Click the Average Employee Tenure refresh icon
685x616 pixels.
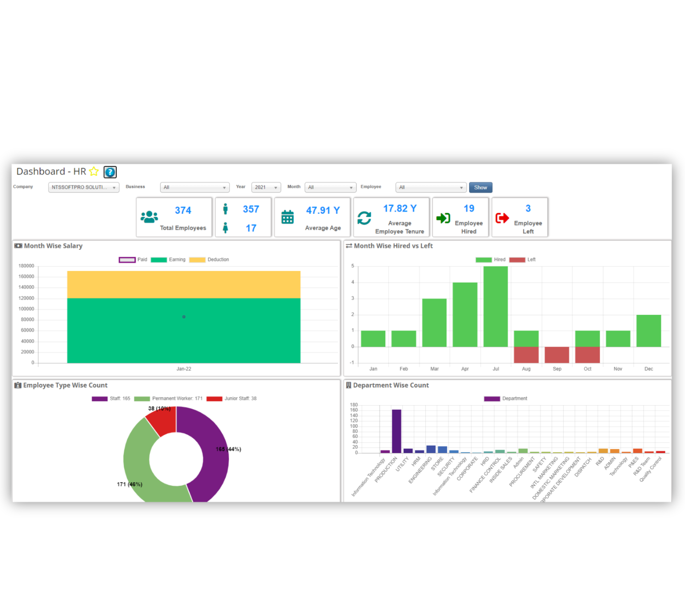point(364,218)
